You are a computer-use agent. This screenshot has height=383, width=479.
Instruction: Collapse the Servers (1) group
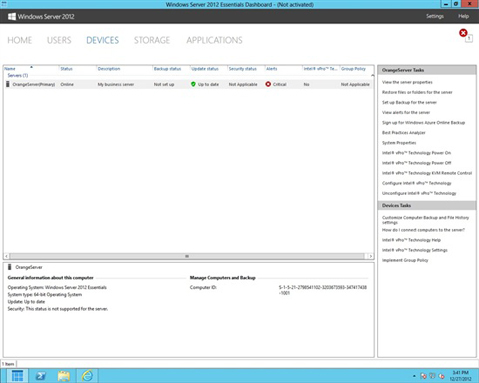coord(18,76)
